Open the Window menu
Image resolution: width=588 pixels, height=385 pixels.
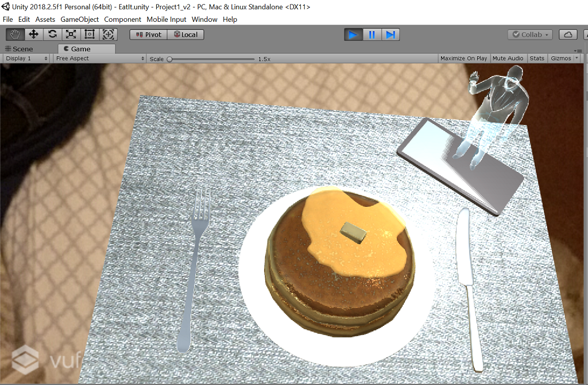point(204,20)
